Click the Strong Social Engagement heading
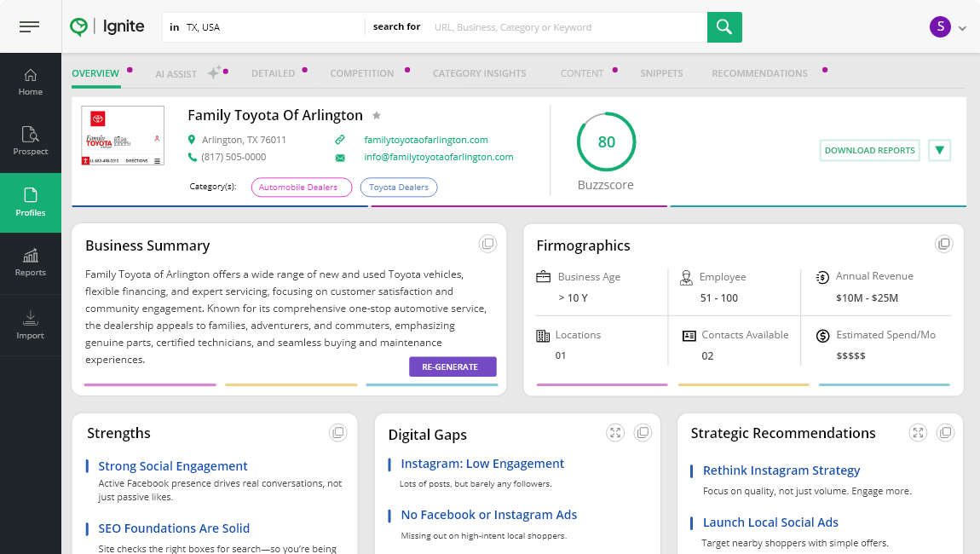This screenshot has height=554, width=980. tap(172, 466)
